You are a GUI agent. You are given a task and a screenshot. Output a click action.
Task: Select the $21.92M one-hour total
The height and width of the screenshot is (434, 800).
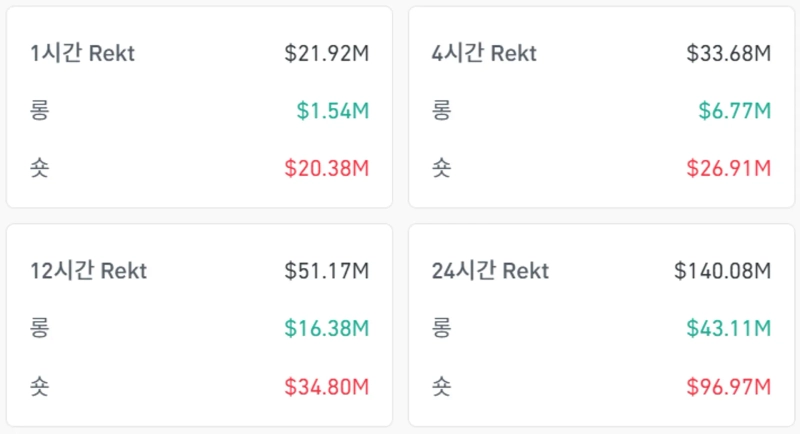pyautogui.click(x=326, y=53)
